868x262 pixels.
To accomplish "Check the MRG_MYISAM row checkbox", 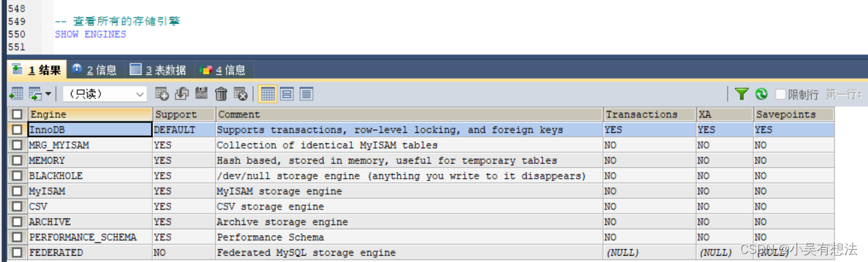I will coord(17,145).
